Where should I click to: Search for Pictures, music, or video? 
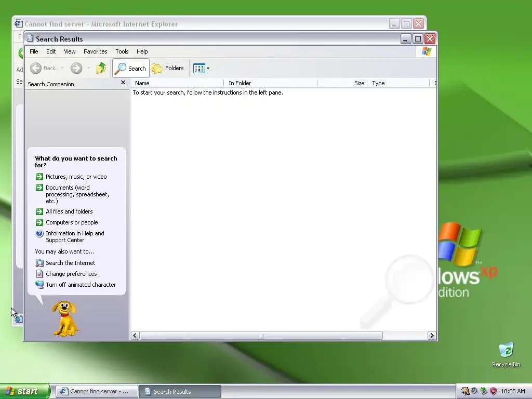click(x=76, y=177)
